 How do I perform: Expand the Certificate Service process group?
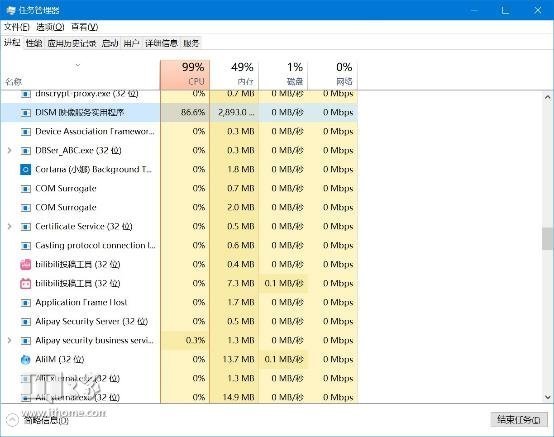(x=10, y=226)
